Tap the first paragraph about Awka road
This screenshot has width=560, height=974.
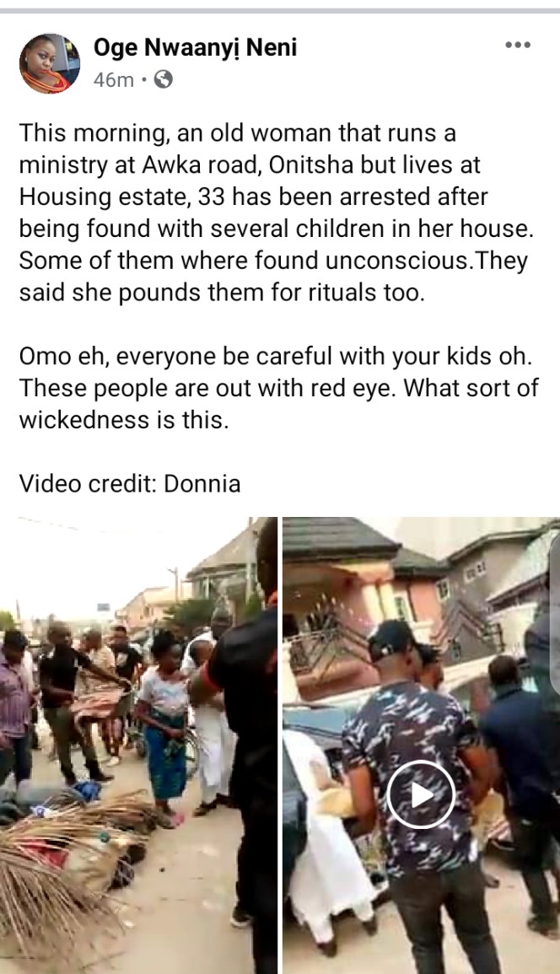point(277,213)
